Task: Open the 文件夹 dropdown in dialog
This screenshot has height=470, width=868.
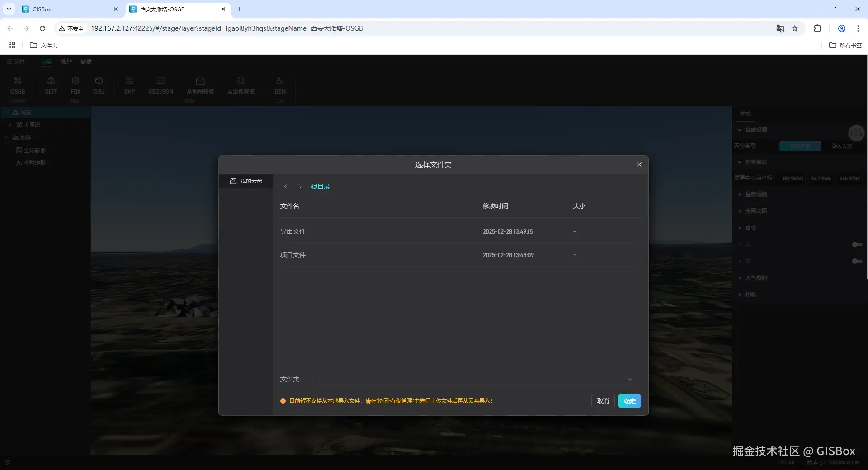Action: 630,379
